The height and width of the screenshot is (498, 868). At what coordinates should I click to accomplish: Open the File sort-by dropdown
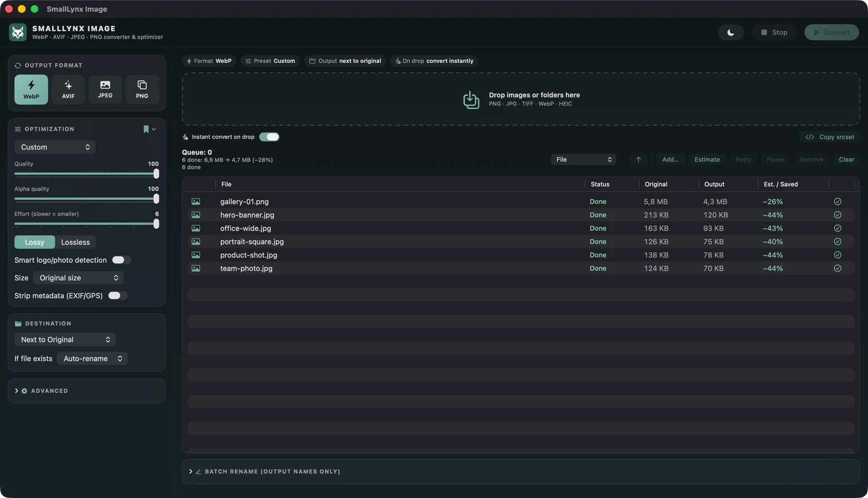point(584,160)
